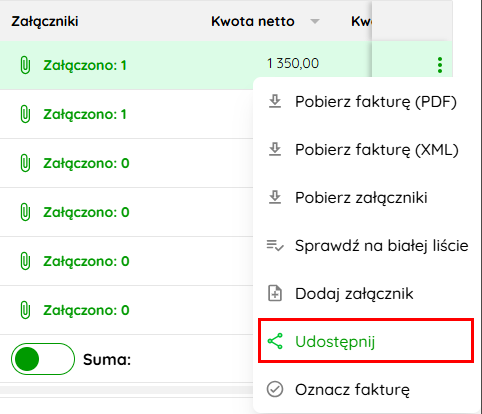Click the last row's Załączono: 0 paperclip icon
Viewport: 482px width, 414px height.
click(x=25, y=310)
